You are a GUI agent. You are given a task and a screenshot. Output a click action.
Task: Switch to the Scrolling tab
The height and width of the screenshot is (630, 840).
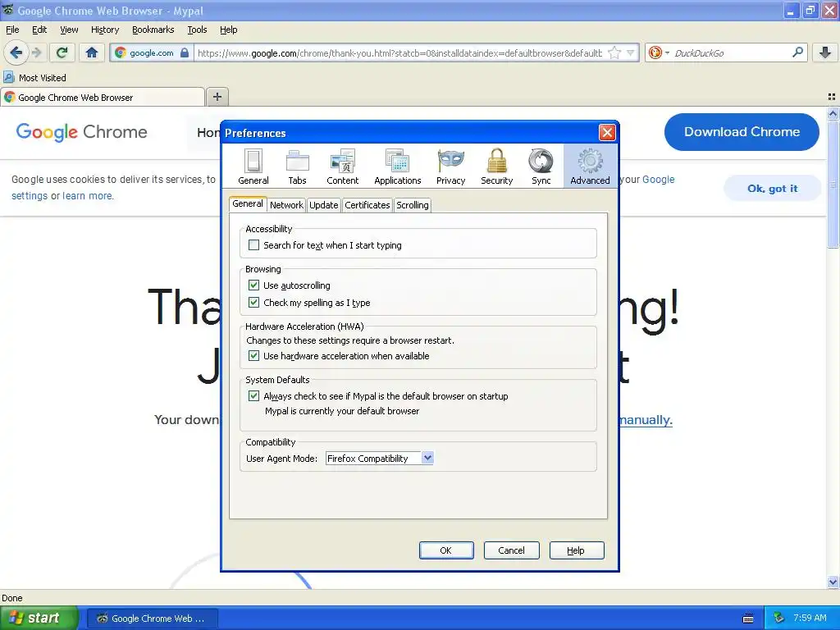tap(413, 204)
